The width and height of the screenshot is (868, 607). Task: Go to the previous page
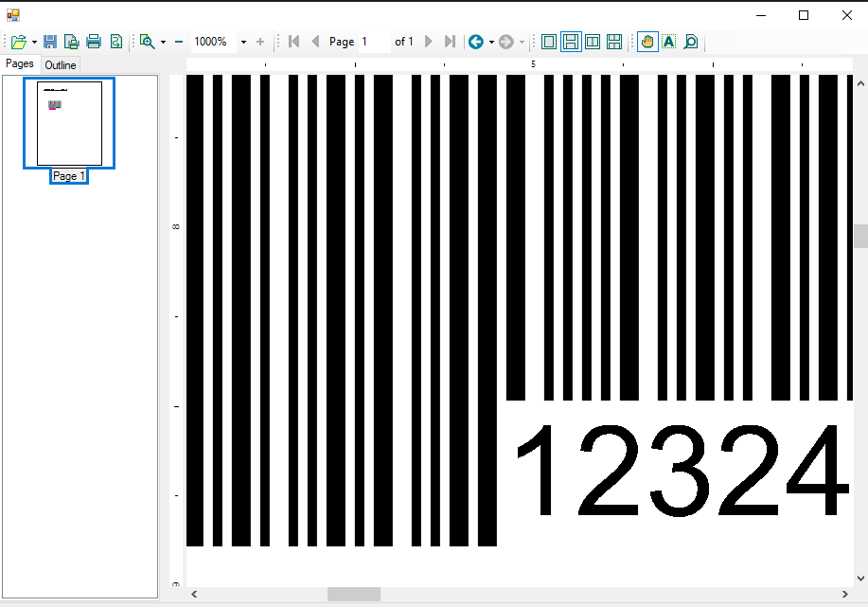315,42
